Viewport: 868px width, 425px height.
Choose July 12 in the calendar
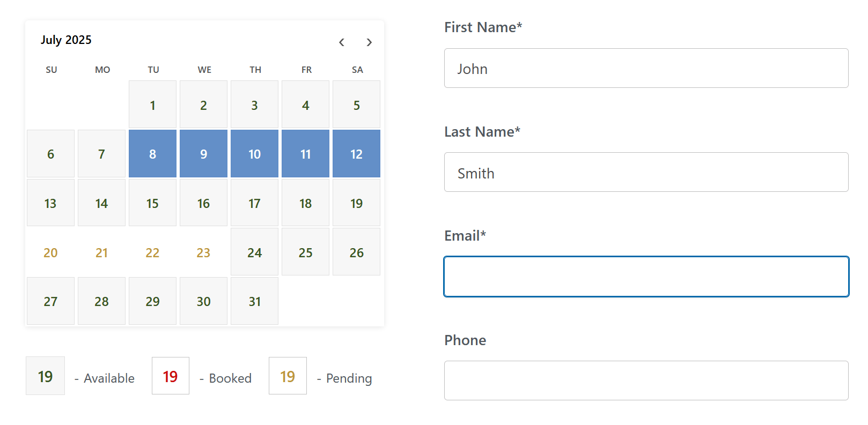pyautogui.click(x=356, y=154)
